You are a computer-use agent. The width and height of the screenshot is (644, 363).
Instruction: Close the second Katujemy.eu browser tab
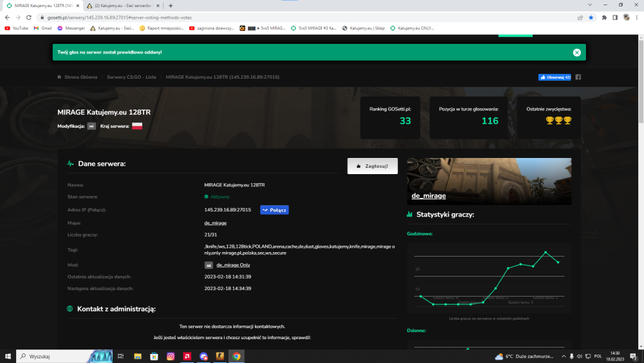158,6
